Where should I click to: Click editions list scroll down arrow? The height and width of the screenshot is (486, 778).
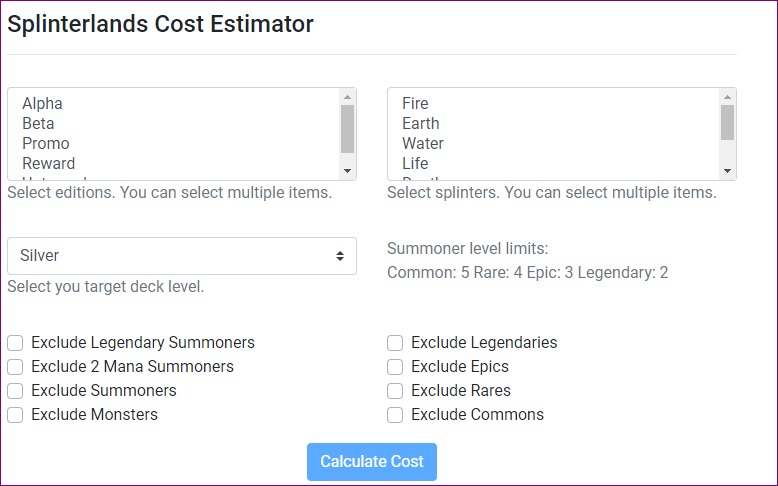point(347,171)
